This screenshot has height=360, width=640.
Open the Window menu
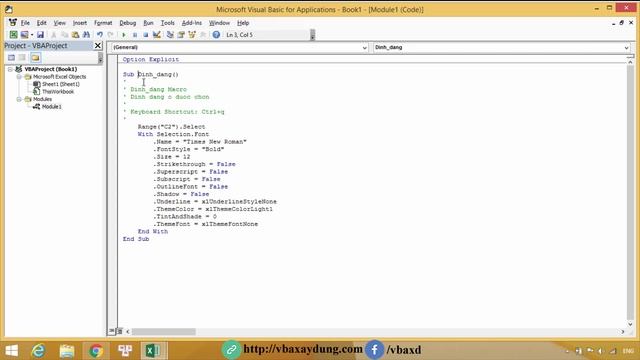click(x=220, y=23)
